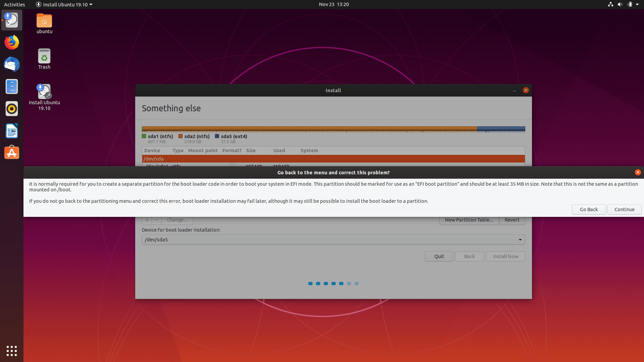Open the Install Ubuntu 19.10 app menu

(x=64, y=4)
